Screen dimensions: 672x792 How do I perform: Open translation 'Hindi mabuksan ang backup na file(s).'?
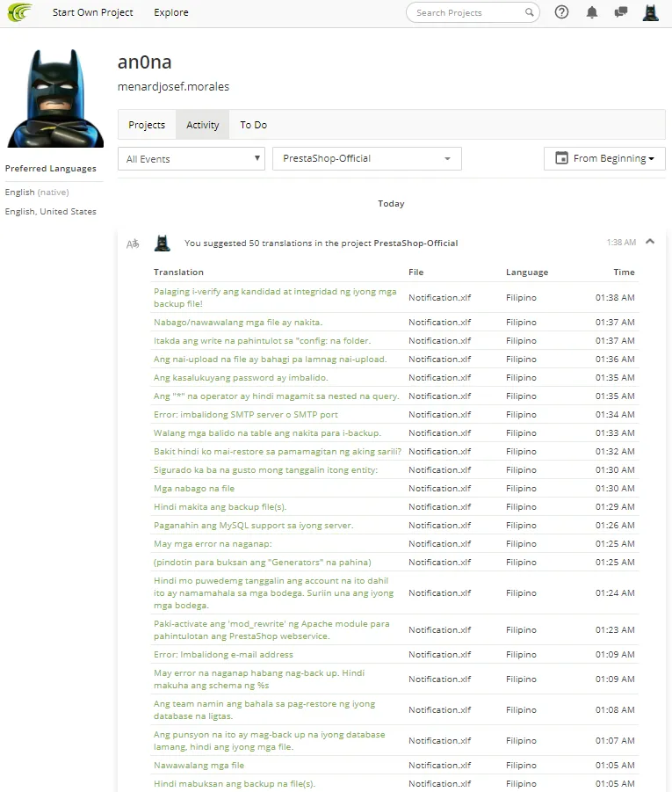[235, 783]
